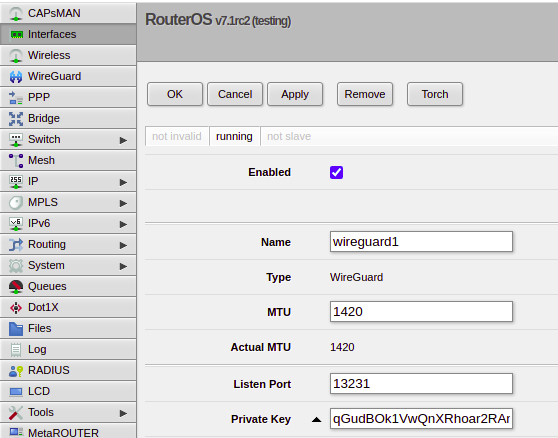Click the Interfaces card icon
This screenshot has width=558, height=438.
pos(16,35)
